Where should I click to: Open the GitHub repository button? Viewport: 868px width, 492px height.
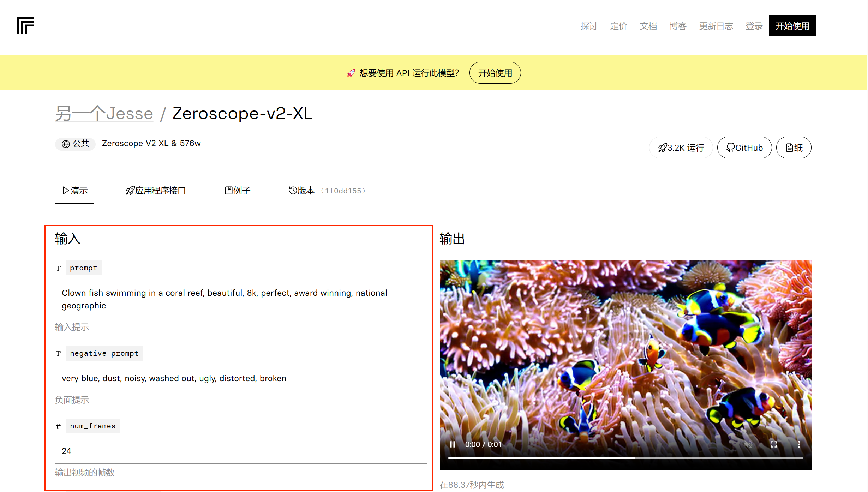pos(744,148)
